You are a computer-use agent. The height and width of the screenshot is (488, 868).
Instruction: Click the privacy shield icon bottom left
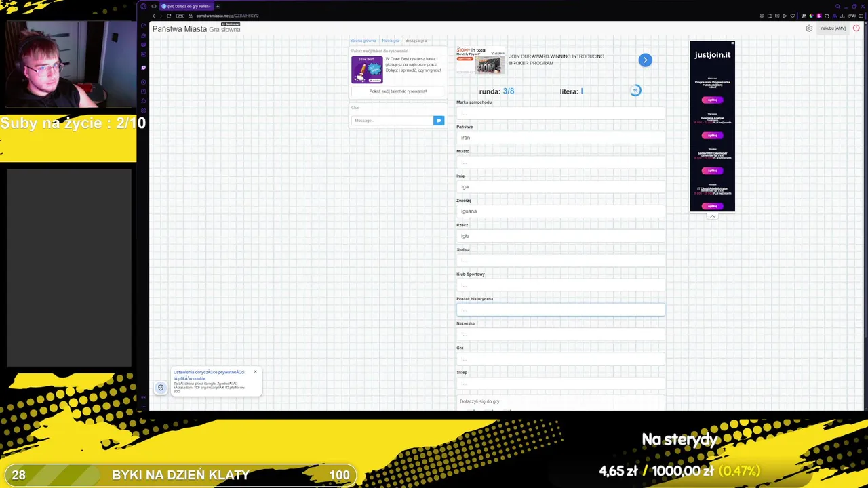point(161,388)
